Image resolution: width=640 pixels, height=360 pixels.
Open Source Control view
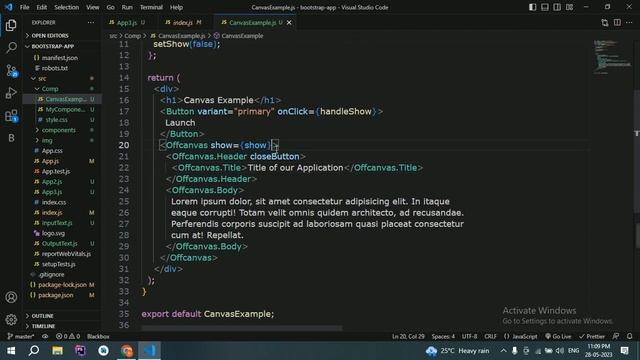(11, 71)
